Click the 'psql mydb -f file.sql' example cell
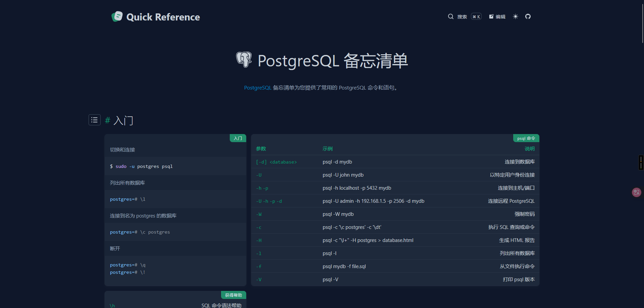644x308 pixels. tap(344, 266)
